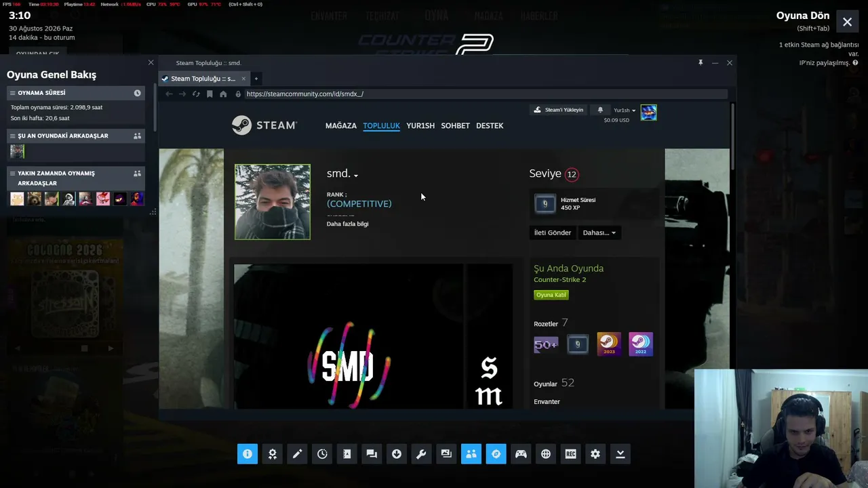
Task: Click the Steam 2022 badge icon
Action: (641, 344)
